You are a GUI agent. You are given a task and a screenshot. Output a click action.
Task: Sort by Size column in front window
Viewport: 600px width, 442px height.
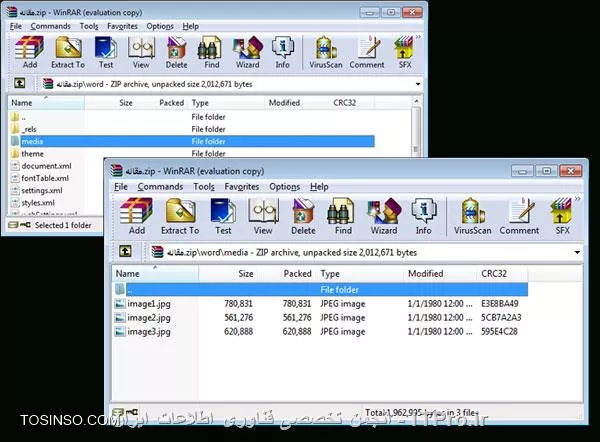(x=227, y=274)
